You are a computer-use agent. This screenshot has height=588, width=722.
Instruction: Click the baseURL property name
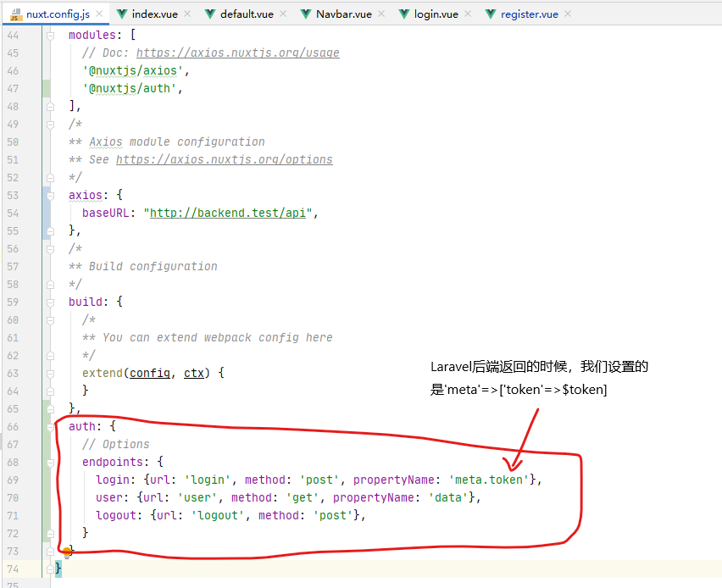105,214
